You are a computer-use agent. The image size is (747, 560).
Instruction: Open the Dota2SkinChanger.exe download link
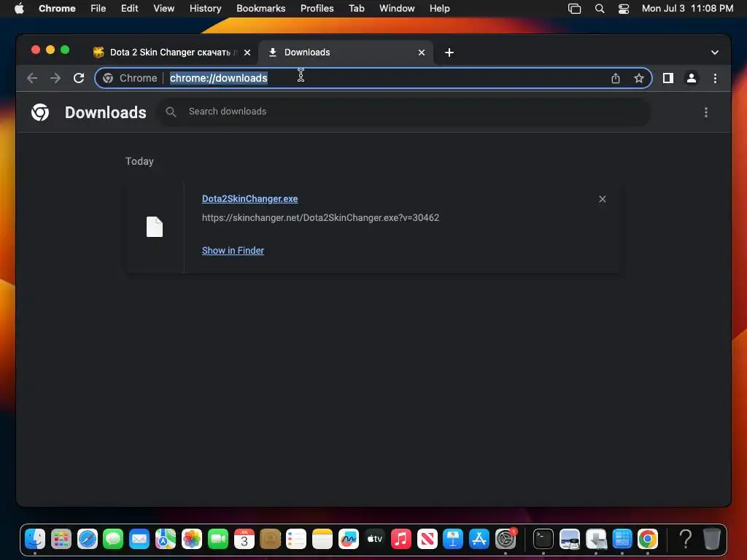pos(249,198)
